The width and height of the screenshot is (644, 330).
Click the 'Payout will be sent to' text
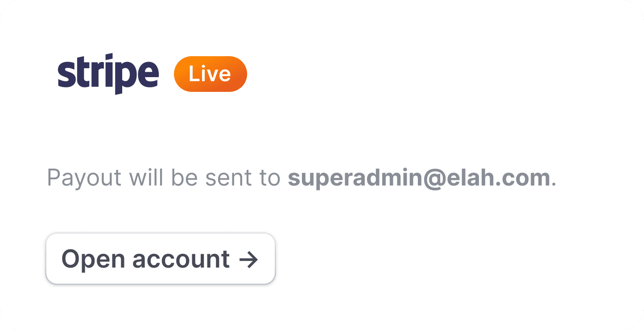[164, 178]
